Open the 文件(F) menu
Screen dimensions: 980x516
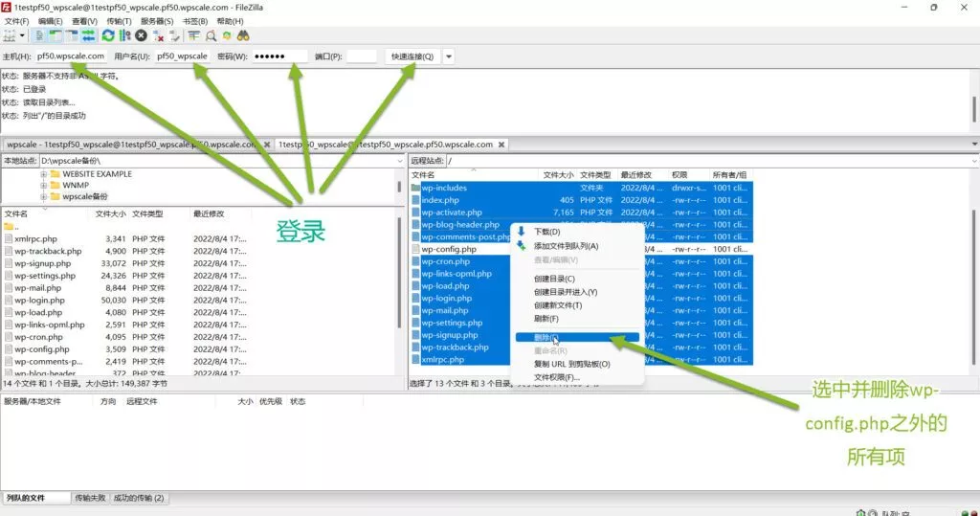click(17, 21)
